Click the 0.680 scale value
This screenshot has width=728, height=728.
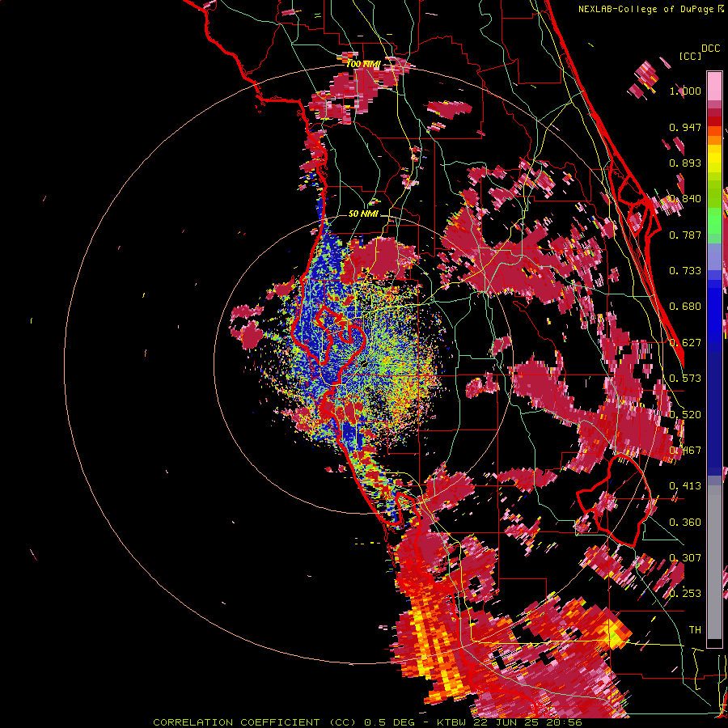685,307
